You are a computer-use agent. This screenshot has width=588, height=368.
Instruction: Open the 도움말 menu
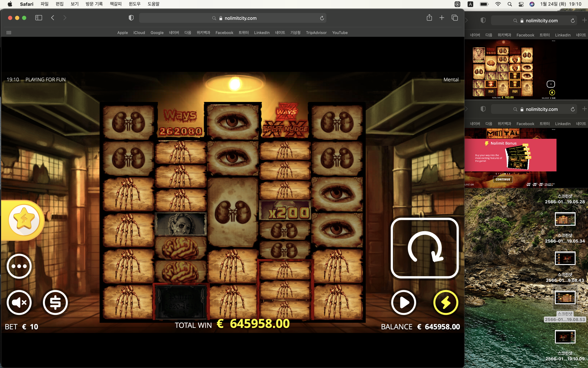(x=153, y=4)
